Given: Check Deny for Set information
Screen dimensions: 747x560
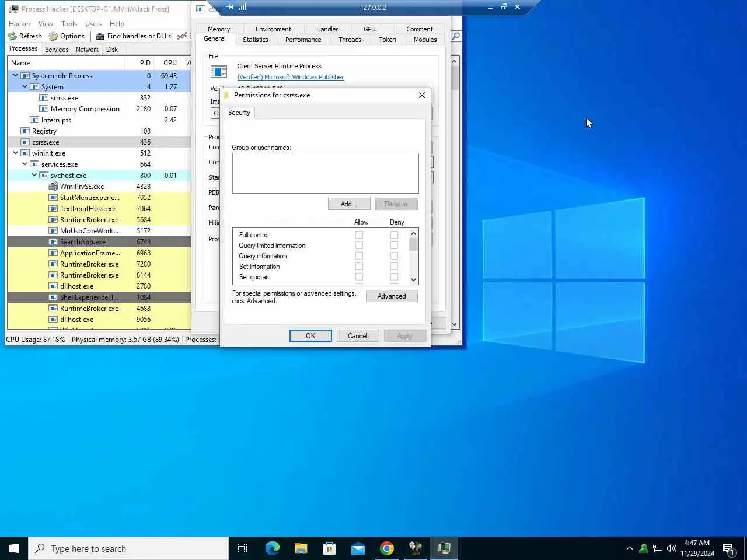Looking at the screenshot, I should coord(394,267).
